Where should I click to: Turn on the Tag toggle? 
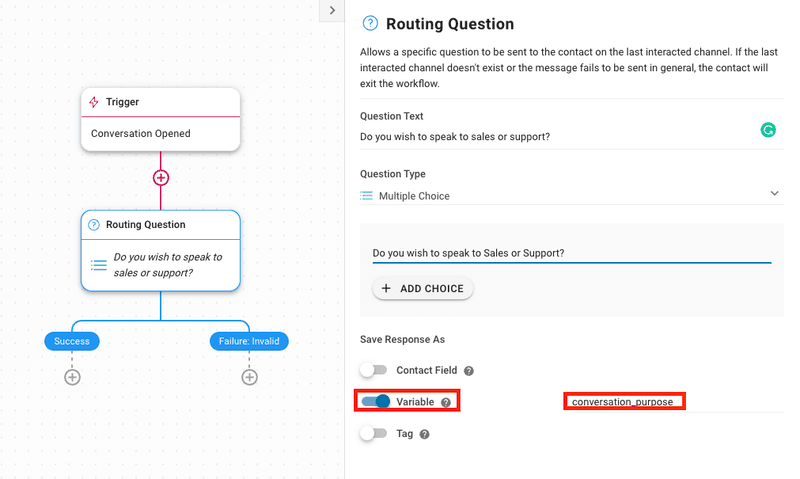pyautogui.click(x=373, y=434)
